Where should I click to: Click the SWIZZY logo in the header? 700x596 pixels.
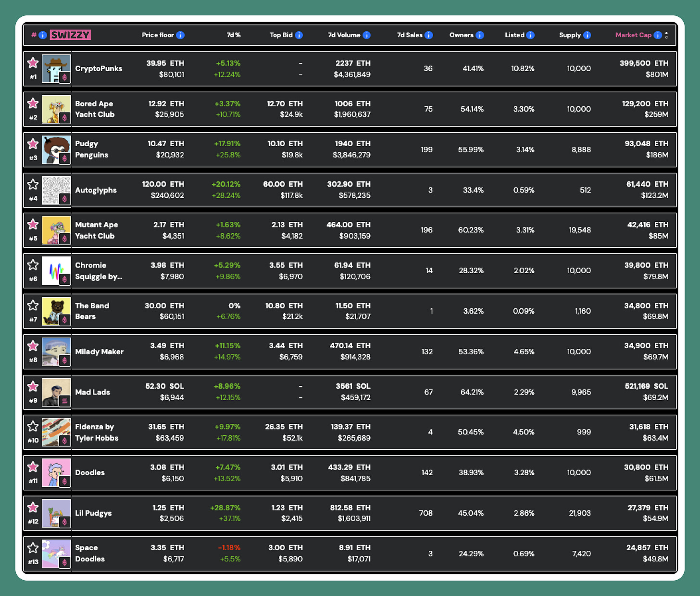[70, 35]
